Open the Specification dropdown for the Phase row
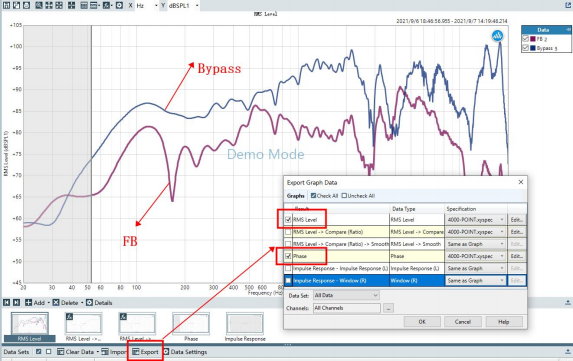This screenshot has height=361, width=573. click(x=476, y=256)
